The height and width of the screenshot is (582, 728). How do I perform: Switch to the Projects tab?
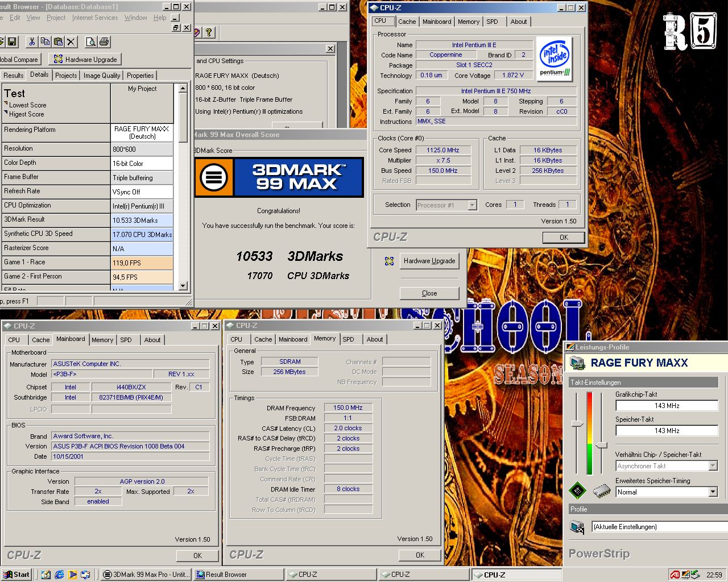pyautogui.click(x=66, y=75)
